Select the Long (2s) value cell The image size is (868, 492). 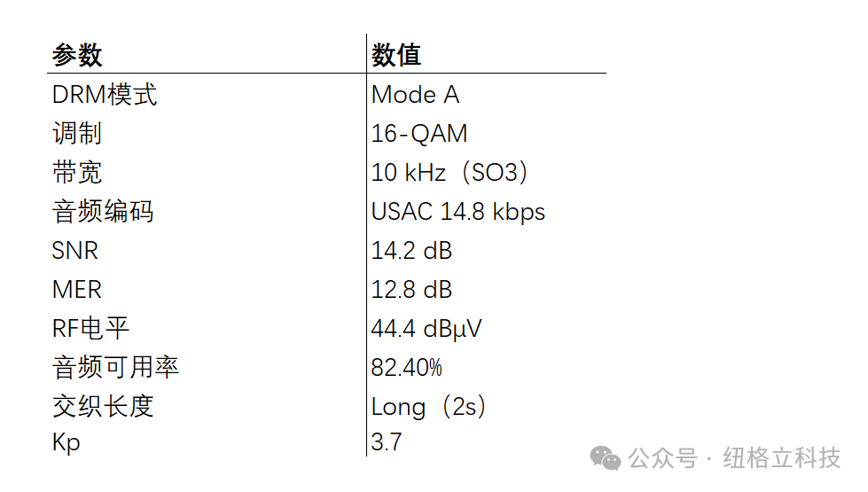(429, 406)
